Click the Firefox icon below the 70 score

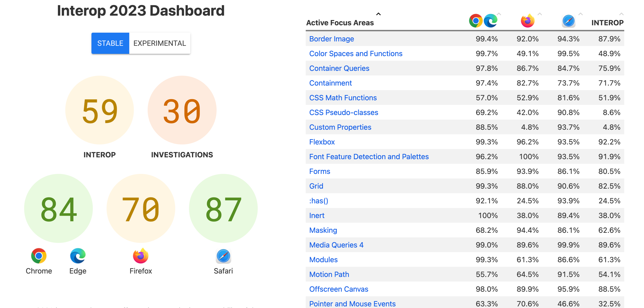click(x=140, y=256)
